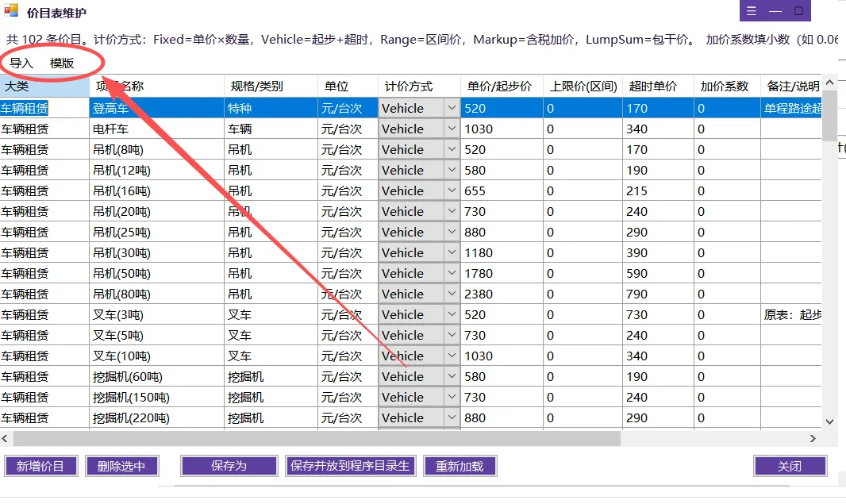This screenshot has width=846, height=504.
Task: Click the vertical scrollbar up arrow
Action: 830,83
